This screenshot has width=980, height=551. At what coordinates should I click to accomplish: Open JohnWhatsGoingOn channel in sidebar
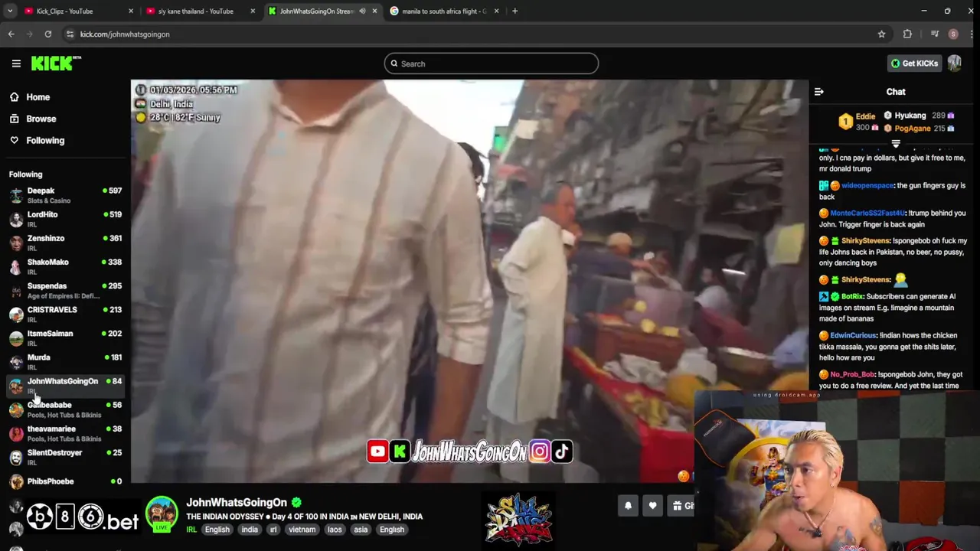65,385
